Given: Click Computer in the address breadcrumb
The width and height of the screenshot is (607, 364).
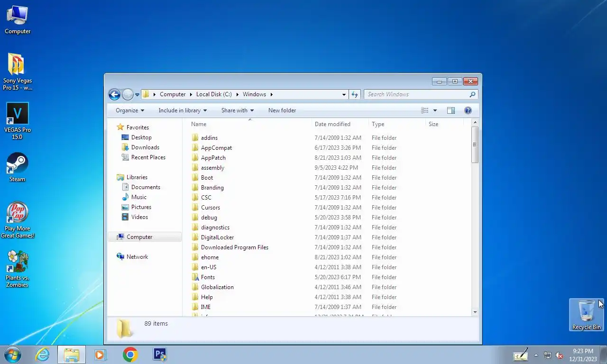Looking at the screenshot, I should pos(173,94).
